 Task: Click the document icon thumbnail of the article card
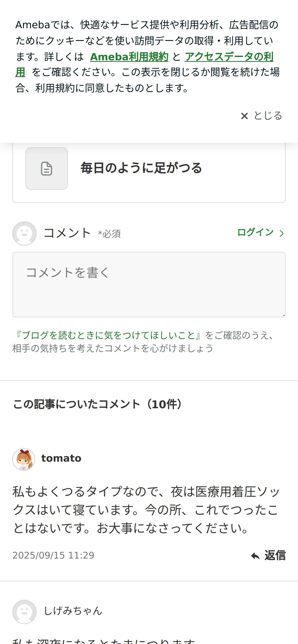tap(47, 169)
